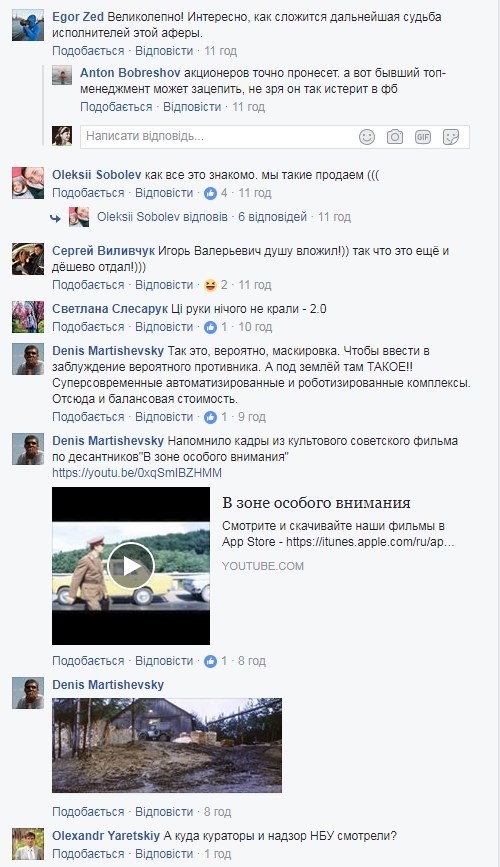View like reactions on Oleksii Sobolev's comment
The image size is (500, 867).
(216, 193)
